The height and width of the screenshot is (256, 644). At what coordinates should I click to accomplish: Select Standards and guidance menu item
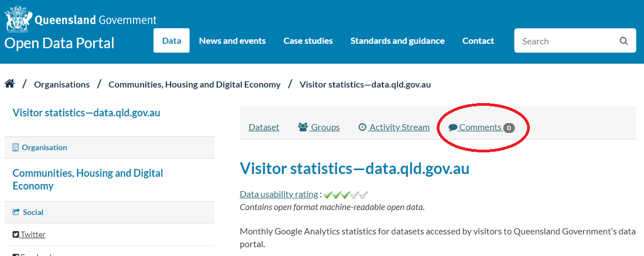[397, 41]
